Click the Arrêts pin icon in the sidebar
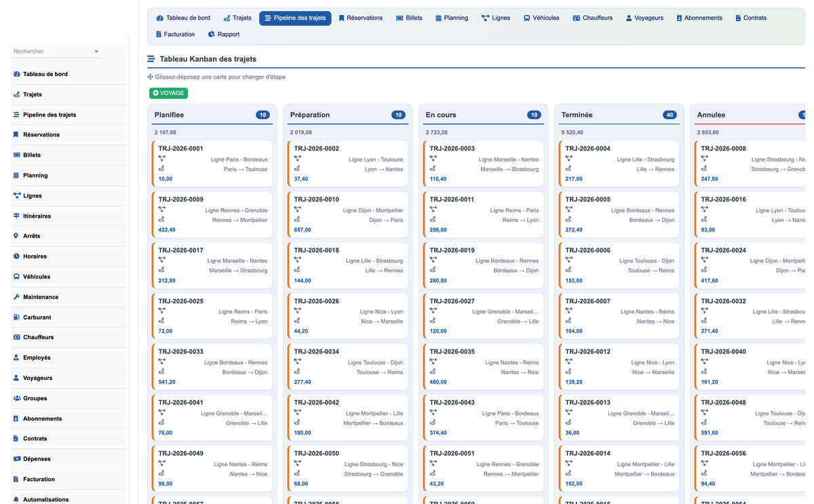This screenshot has width=814, height=504. click(x=16, y=236)
